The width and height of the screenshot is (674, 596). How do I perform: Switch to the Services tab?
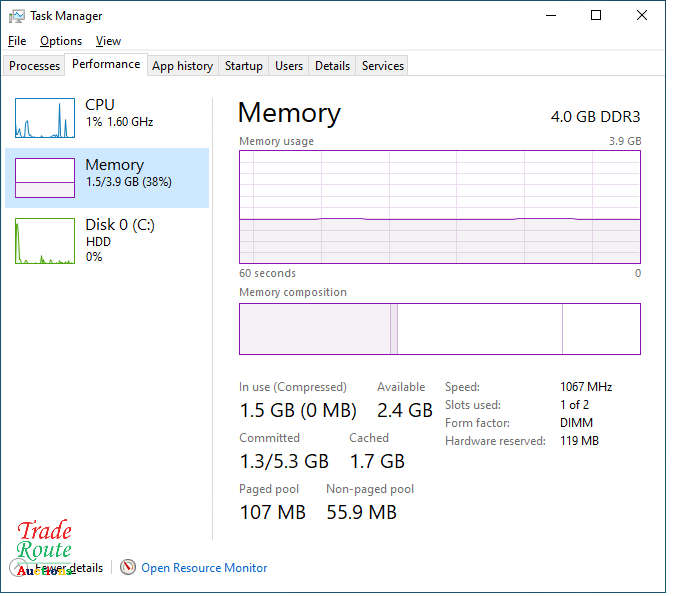[x=382, y=66]
